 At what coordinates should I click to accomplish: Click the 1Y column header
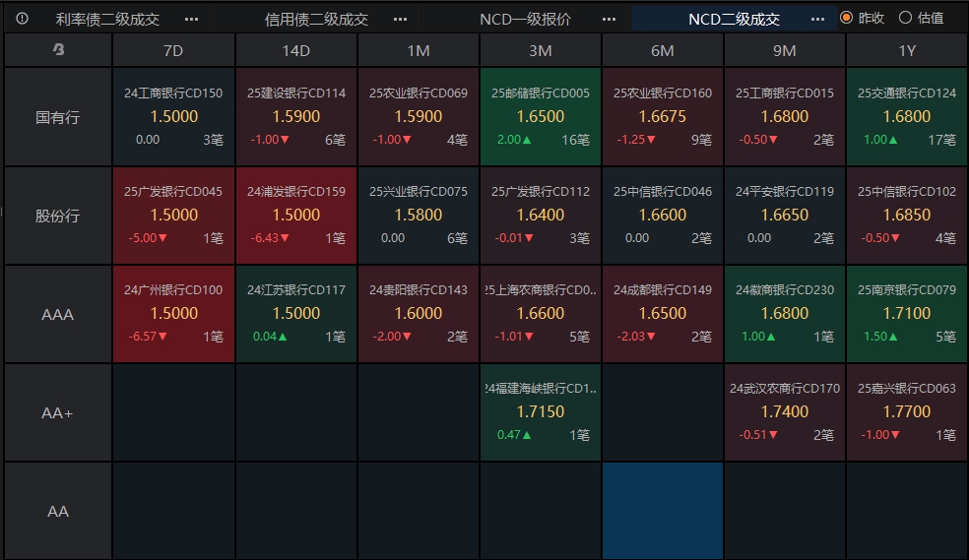(907, 50)
